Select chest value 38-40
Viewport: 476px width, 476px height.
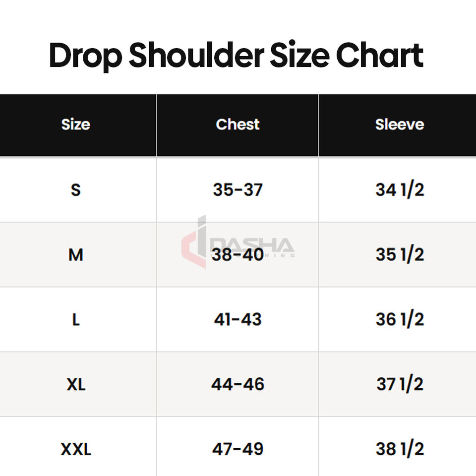pos(238,255)
